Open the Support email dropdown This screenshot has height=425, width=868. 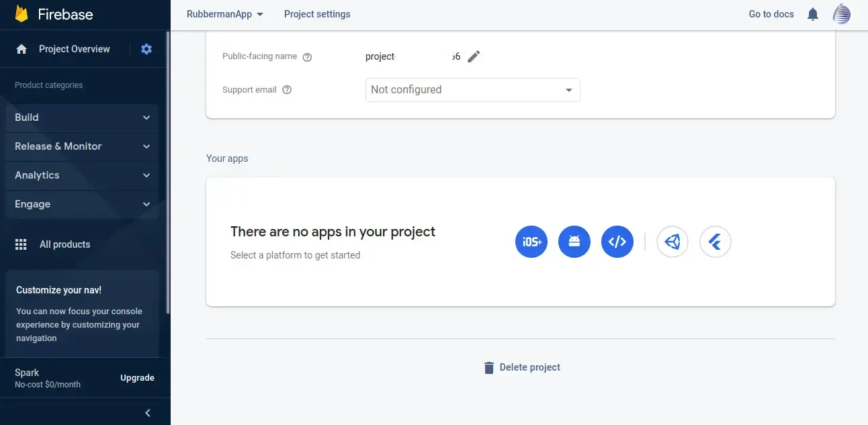472,89
